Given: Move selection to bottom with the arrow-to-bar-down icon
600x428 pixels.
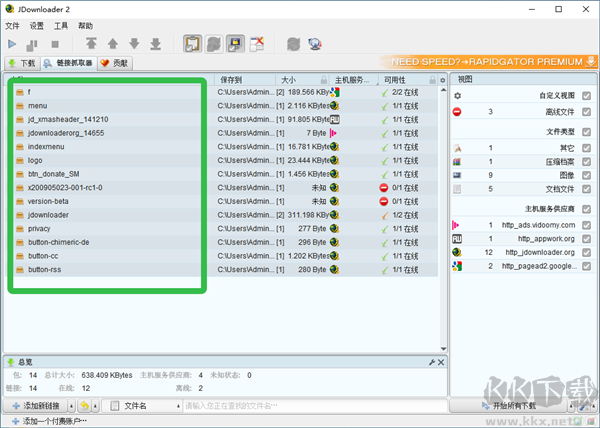Looking at the screenshot, I should 155,44.
